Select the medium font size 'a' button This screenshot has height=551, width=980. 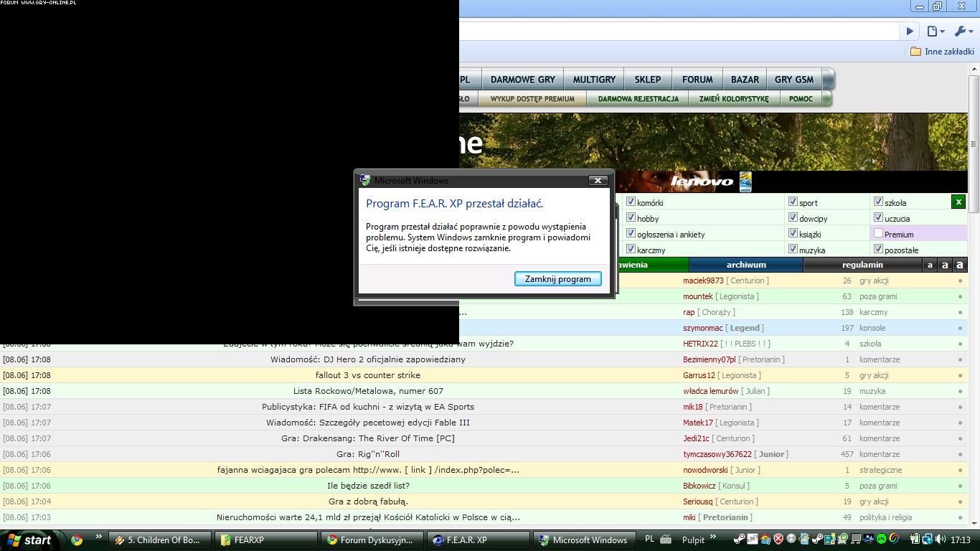945,265
